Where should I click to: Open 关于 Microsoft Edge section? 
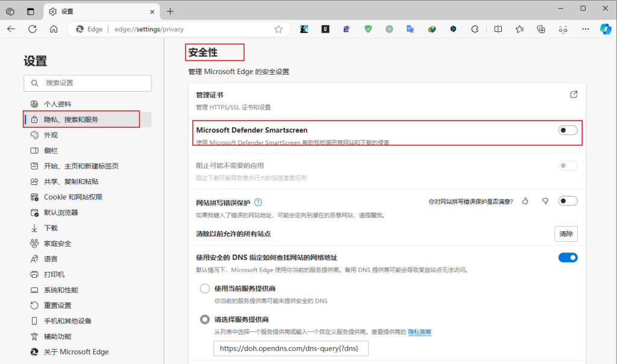(x=87, y=352)
